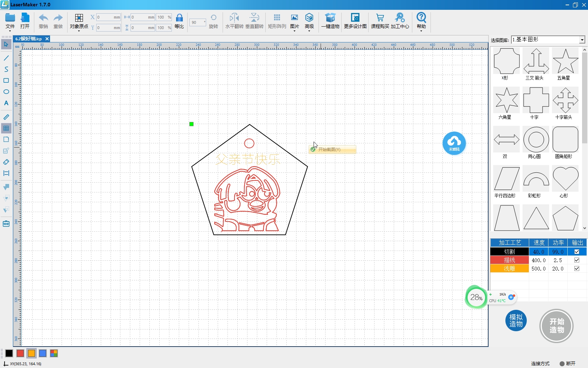
Task: Switch to the 6.2 file tab
Action: [29, 39]
